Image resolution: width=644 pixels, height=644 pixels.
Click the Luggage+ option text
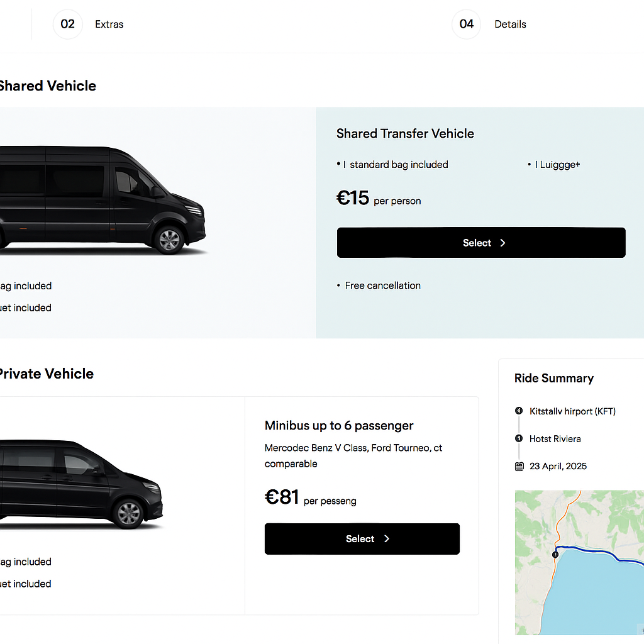557,165
